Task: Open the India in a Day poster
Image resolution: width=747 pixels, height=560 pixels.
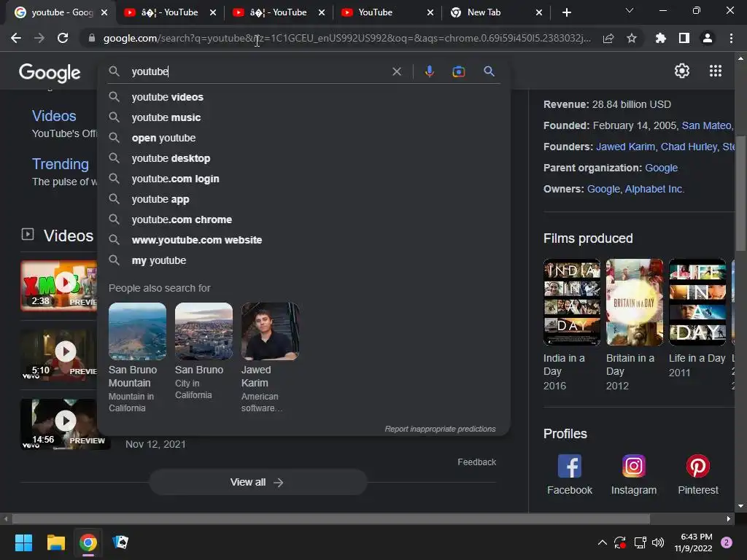Action: (x=572, y=302)
